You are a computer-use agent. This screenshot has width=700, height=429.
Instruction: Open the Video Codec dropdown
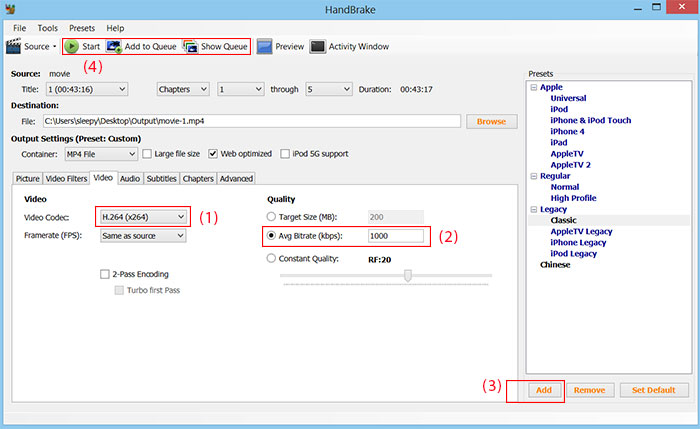click(142, 216)
